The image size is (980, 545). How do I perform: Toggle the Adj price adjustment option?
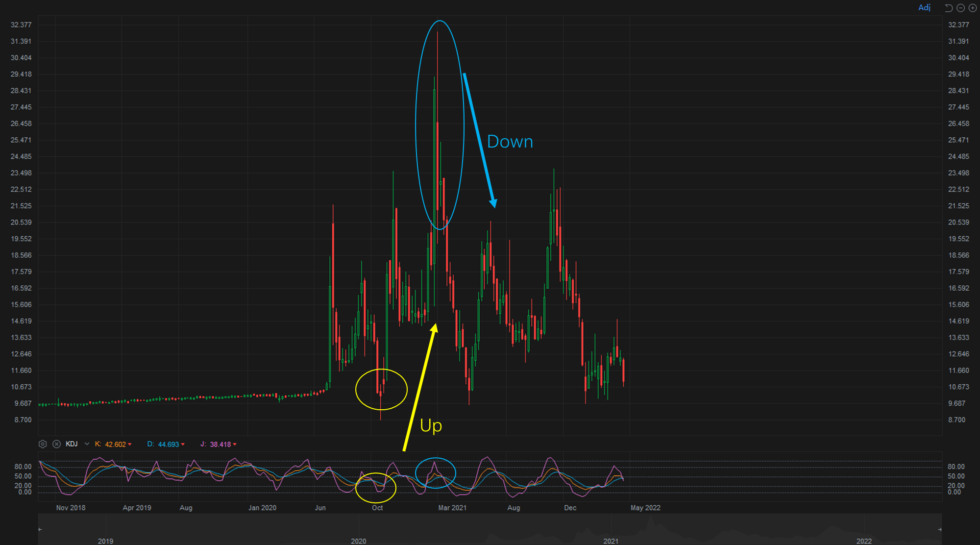[x=924, y=7]
